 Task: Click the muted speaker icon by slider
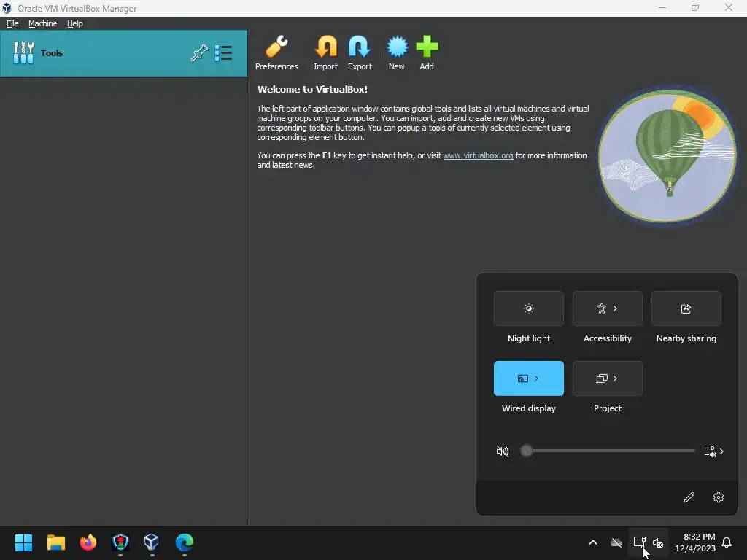(x=503, y=451)
